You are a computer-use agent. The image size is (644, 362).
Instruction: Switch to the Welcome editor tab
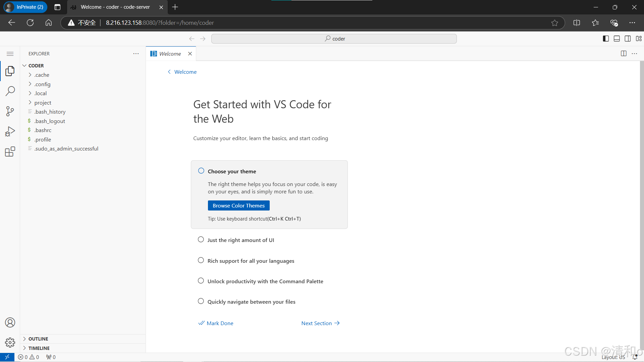pos(170,54)
